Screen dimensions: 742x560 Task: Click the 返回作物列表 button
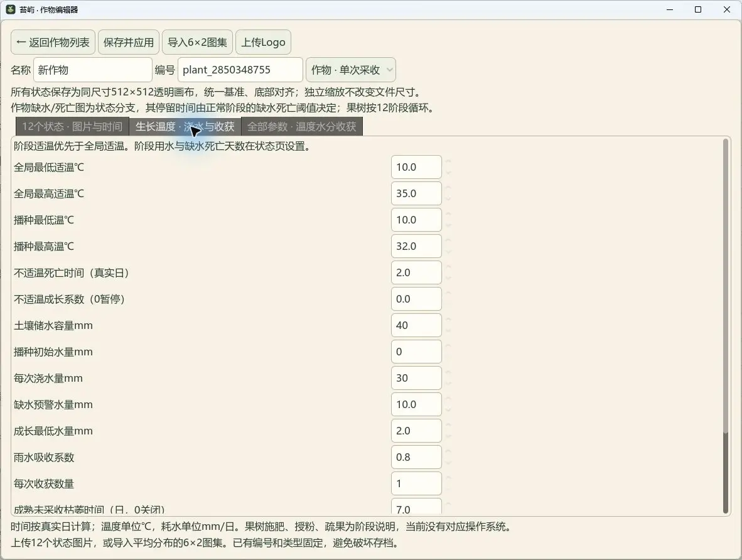tap(53, 42)
